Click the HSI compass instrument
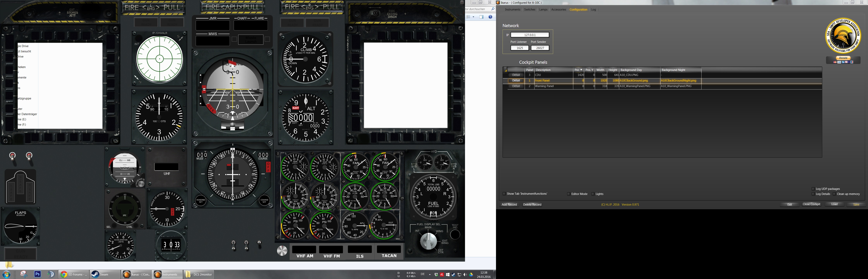The image size is (868, 279). [232, 174]
